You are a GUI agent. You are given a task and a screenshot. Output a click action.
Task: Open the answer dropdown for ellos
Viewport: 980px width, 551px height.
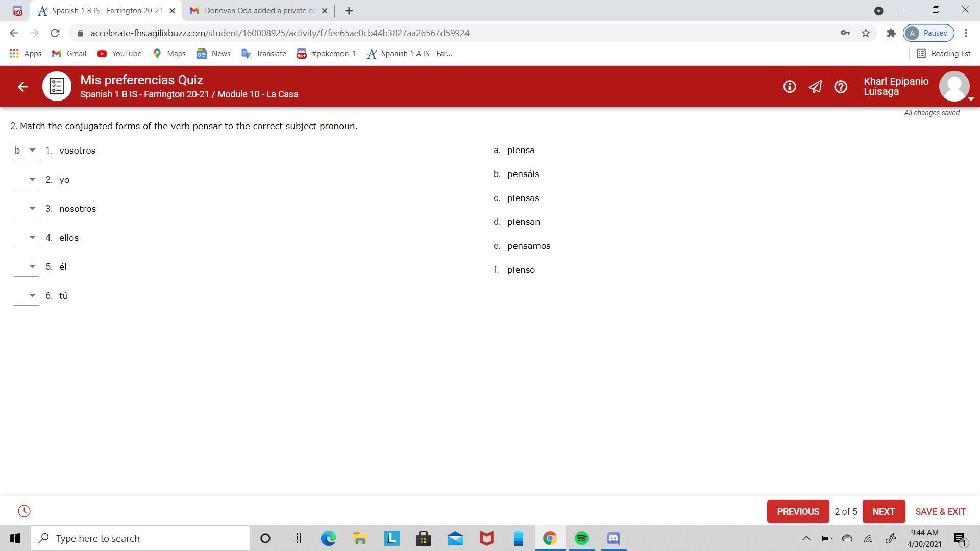coord(27,238)
